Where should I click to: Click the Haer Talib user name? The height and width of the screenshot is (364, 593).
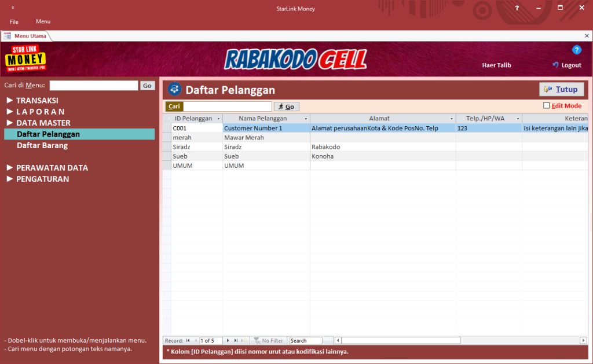(x=496, y=65)
